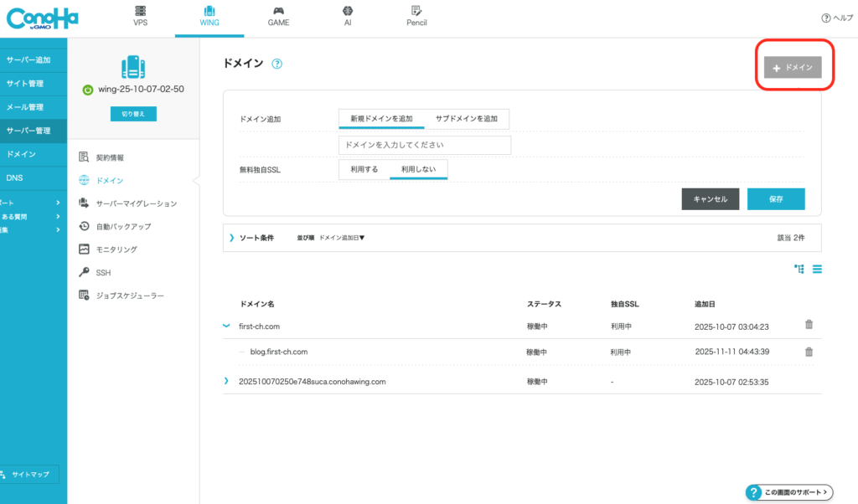Open help via the ? icon beside ドメイン heading

pyautogui.click(x=277, y=63)
